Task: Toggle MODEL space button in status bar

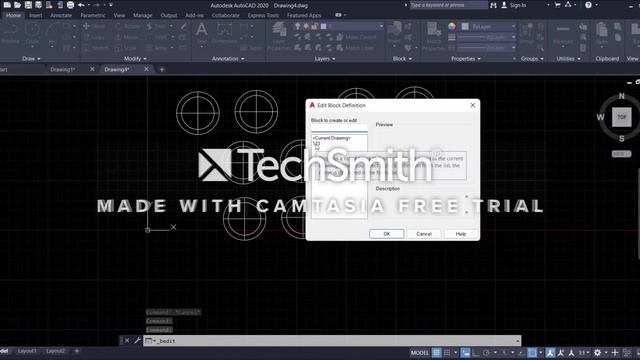Action: click(420, 353)
